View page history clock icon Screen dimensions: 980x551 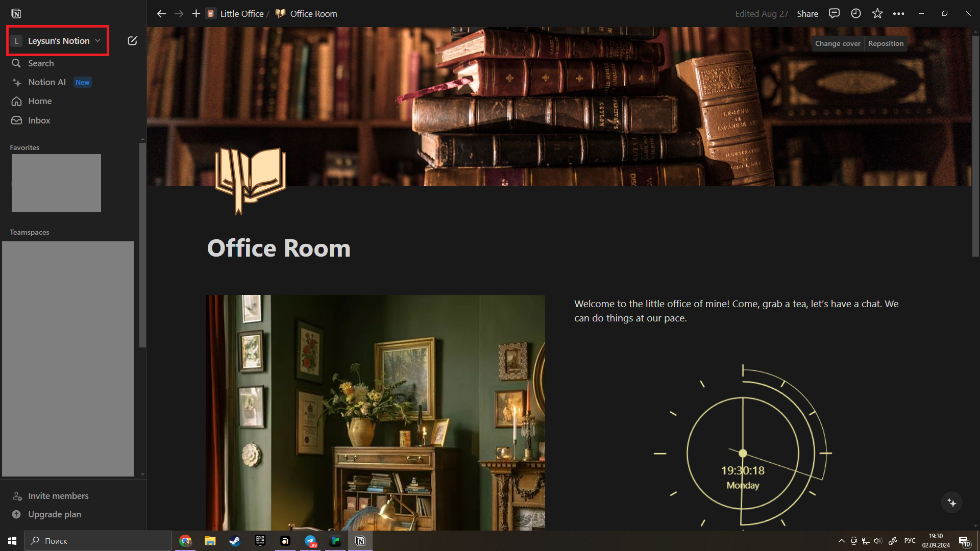coord(856,14)
